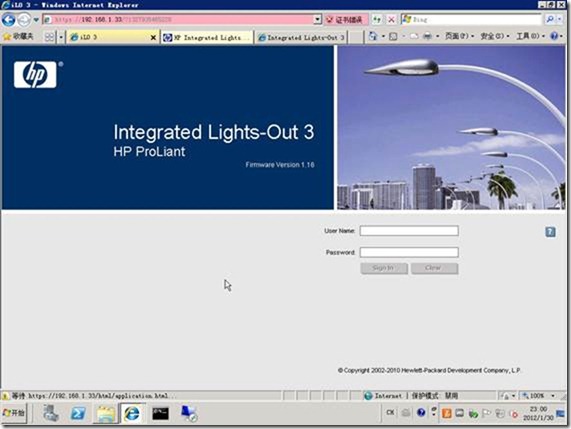Click the Sign In button
Image resolution: width=571 pixels, height=429 pixels.
click(384, 268)
